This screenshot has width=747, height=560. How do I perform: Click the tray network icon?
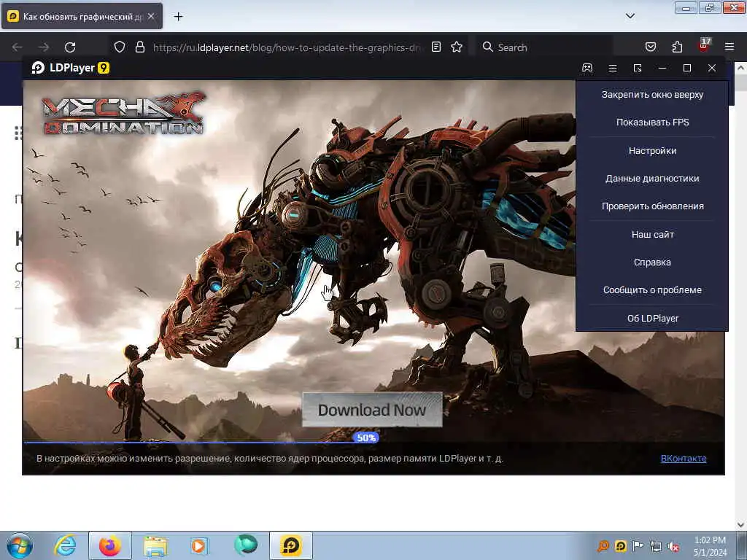click(656, 547)
